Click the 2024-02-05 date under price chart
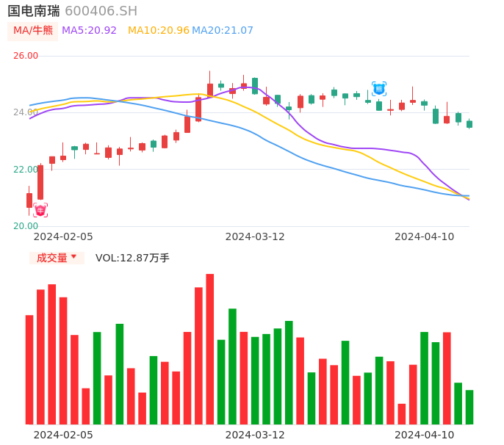Screen dimensions: 504x445 63,237
